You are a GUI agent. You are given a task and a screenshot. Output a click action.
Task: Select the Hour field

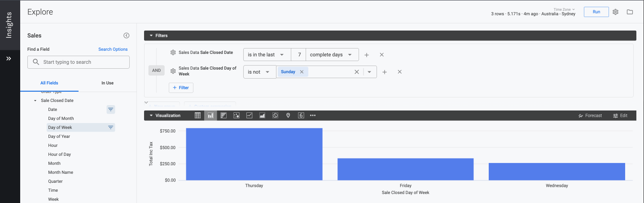[x=53, y=146]
